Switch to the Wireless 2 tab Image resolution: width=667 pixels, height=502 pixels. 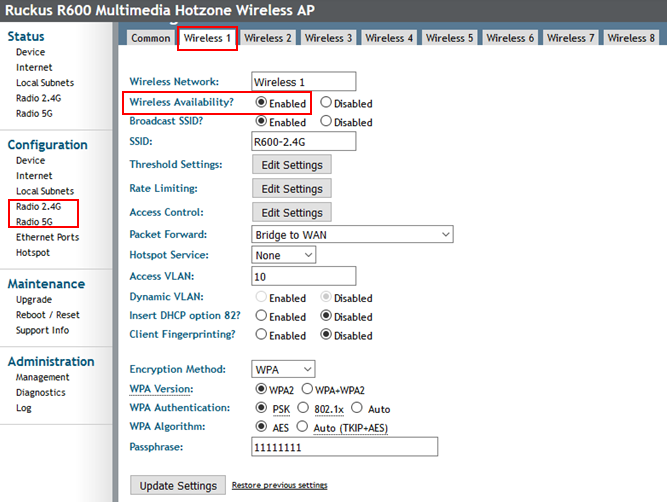[x=268, y=38]
